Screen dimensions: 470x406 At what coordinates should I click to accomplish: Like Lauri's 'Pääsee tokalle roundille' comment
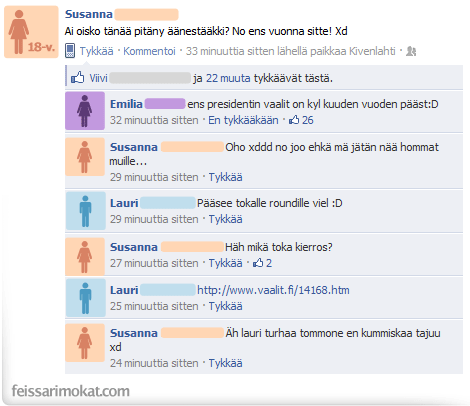click(225, 219)
